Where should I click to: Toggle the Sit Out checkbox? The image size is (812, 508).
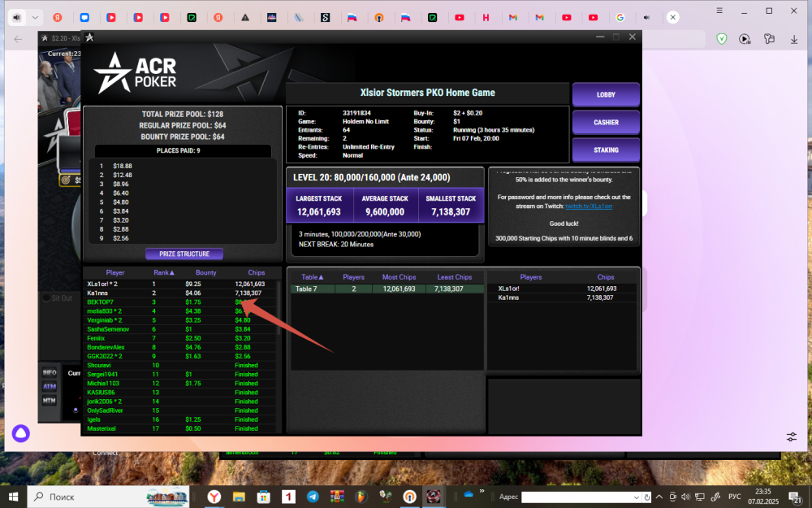(x=45, y=298)
